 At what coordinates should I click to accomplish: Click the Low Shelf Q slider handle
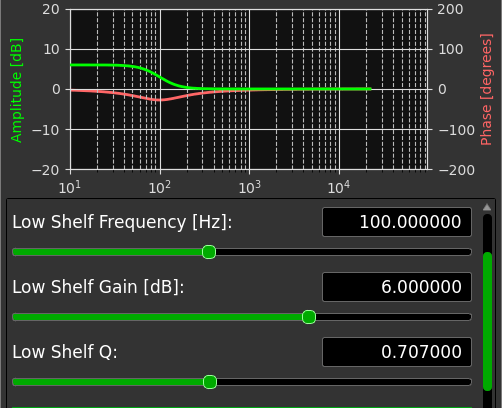pos(210,382)
